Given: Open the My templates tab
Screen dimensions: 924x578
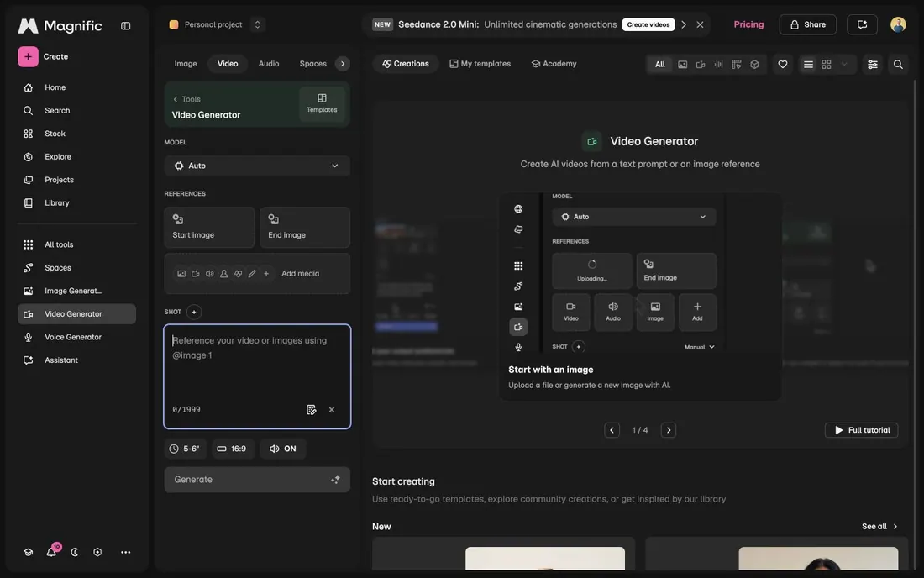Looking at the screenshot, I should pos(480,64).
